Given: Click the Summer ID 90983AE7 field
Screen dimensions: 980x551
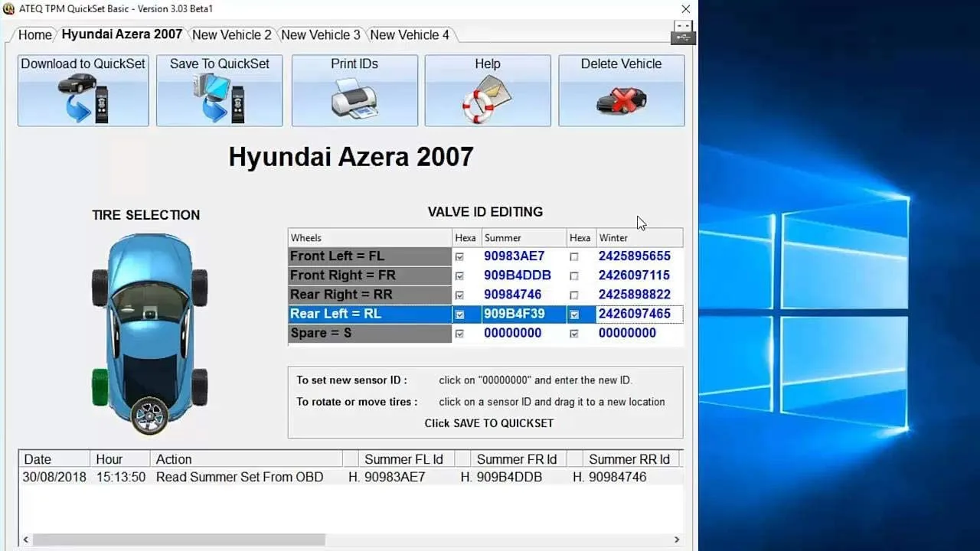Looking at the screenshot, I should tap(514, 256).
